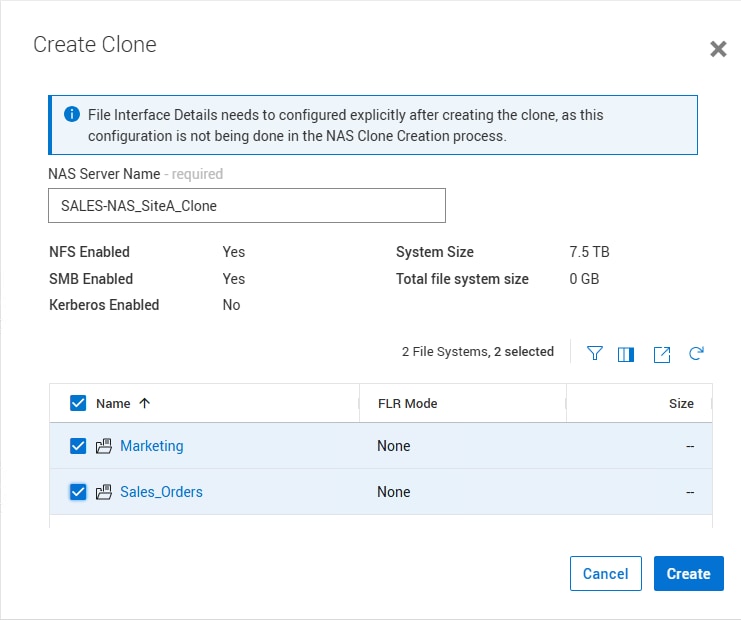Click the export table icon

pyautogui.click(x=662, y=354)
